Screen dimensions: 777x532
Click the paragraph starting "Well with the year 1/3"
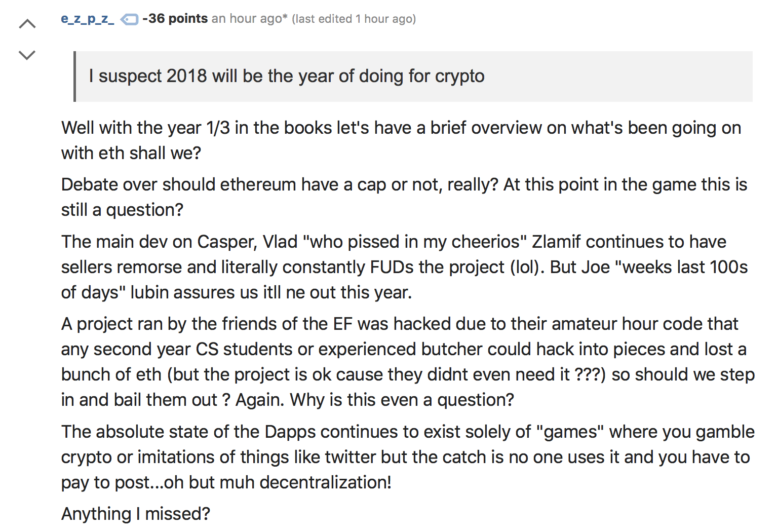[x=401, y=140]
